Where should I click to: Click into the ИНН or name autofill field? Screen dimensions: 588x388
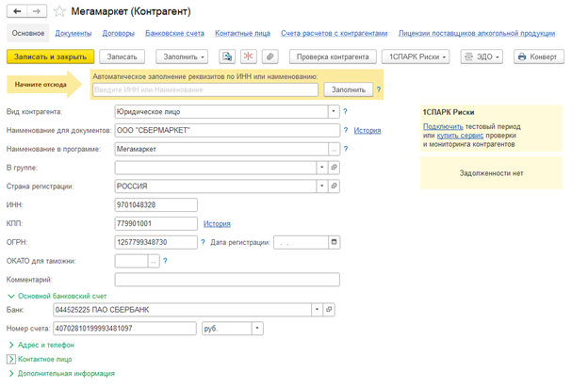pyautogui.click(x=205, y=89)
